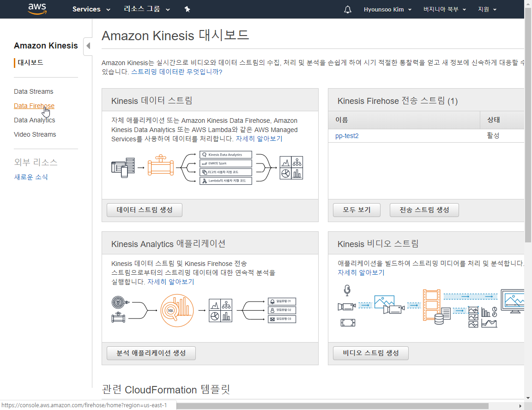
Task: Open the 버지니아 북부 region selector
Action: pyautogui.click(x=444, y=10)
